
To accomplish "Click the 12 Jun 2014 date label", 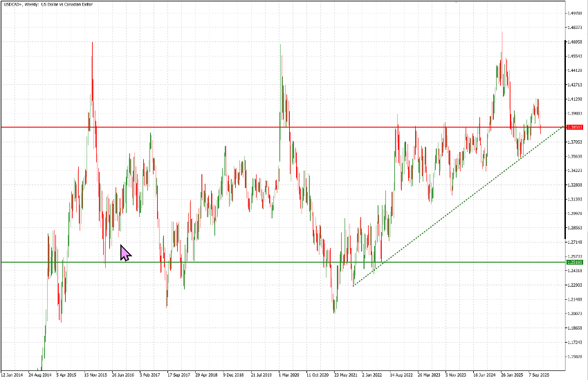I will tap(14, 374).
